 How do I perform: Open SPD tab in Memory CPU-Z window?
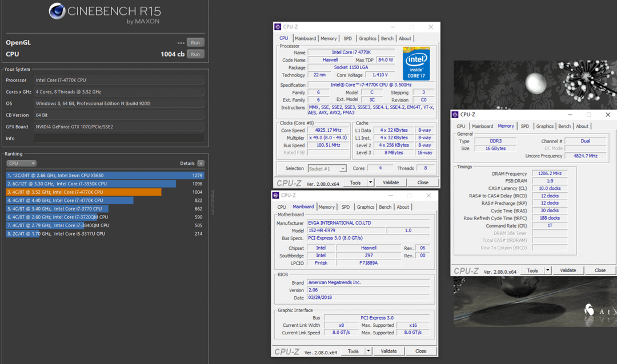525,127
